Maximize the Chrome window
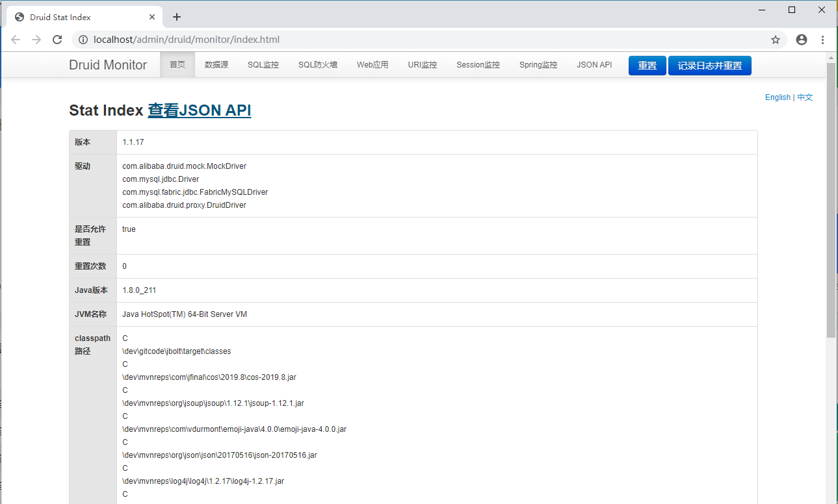Image resolution: width=838 pixels, height=504 pixels. (x=792, y=9)
